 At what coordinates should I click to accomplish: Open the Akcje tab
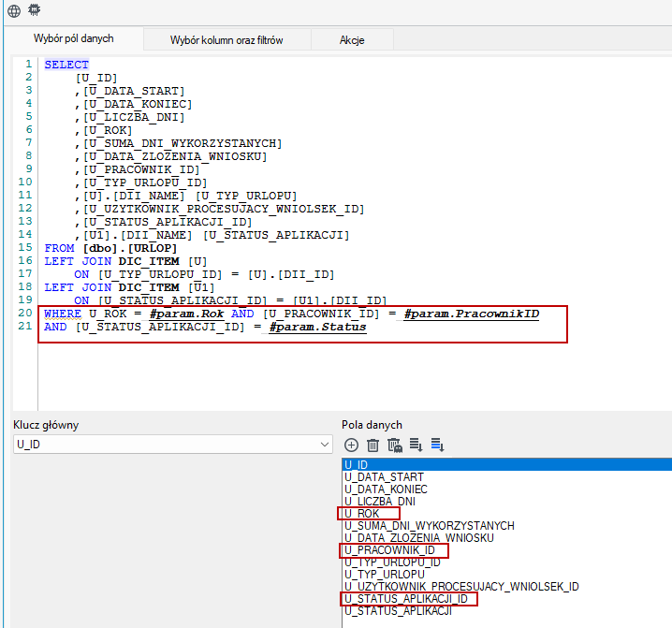coord(352,40)
